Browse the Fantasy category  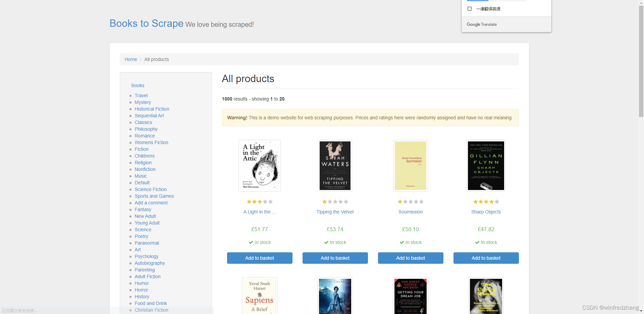pos(143,209)
